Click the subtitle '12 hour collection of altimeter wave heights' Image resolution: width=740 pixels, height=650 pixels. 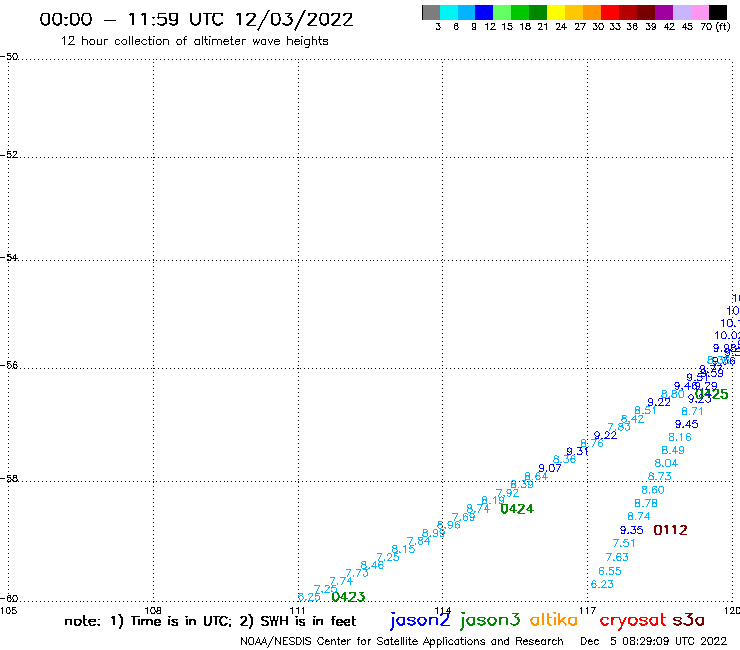(x=194, y=41)
